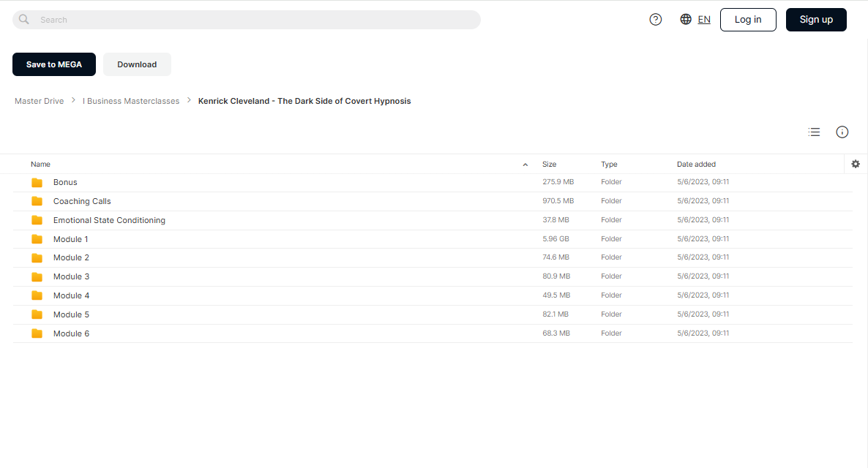Click the Module 1 folder icon
This screenshot has height=468, width=868.
[37, 239]
